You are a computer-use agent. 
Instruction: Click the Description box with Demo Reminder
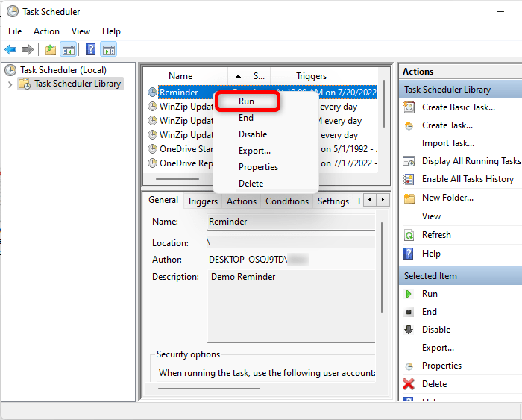pos(291,306)
